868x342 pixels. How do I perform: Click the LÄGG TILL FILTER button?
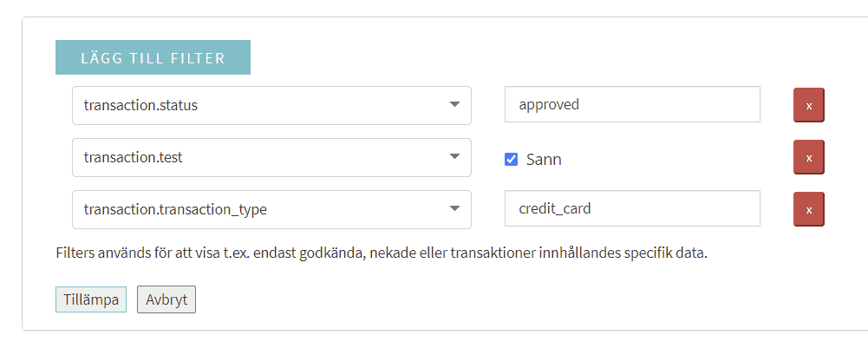click(153, 57)
